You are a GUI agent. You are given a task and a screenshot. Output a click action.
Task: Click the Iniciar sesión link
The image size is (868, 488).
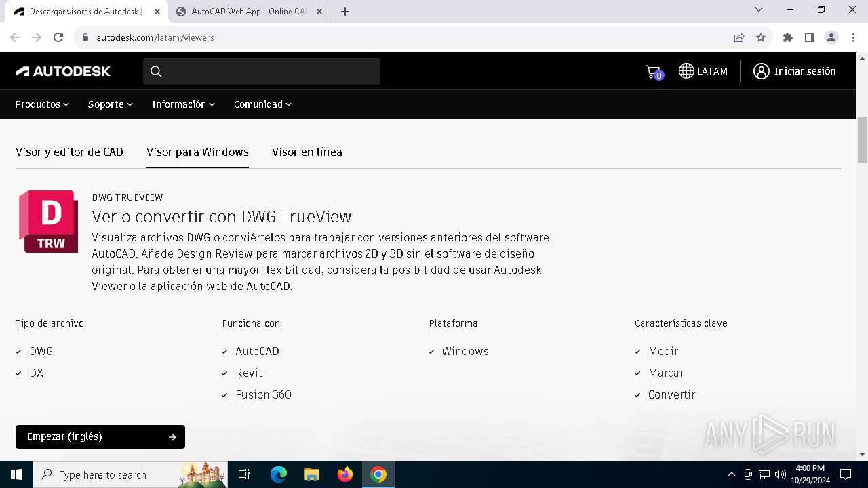click(x=804, y=71)
